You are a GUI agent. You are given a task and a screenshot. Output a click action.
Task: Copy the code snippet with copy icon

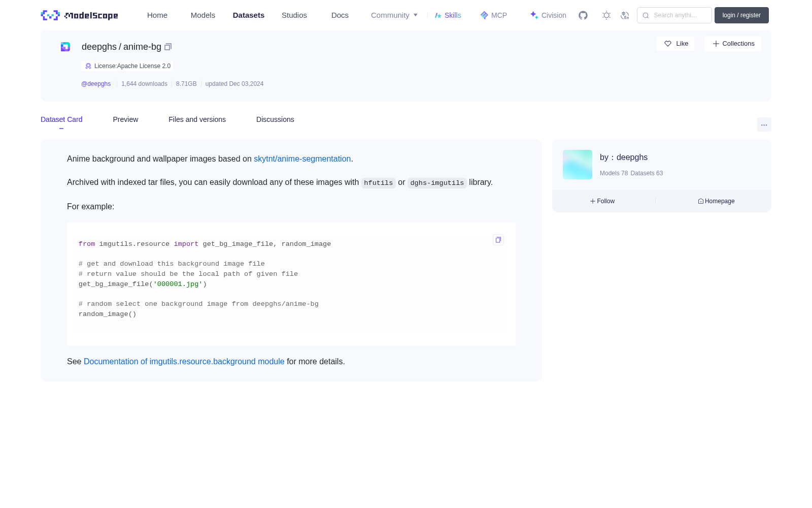[498, 240]
